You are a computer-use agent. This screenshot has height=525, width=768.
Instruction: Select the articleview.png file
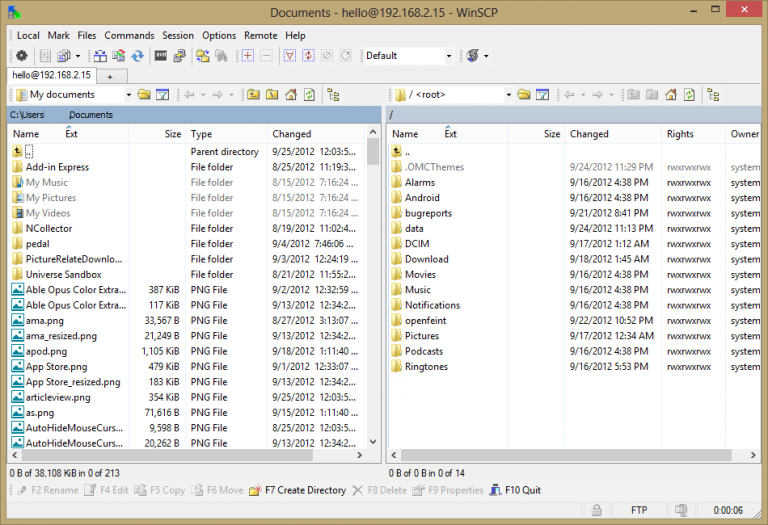point(58,397)
